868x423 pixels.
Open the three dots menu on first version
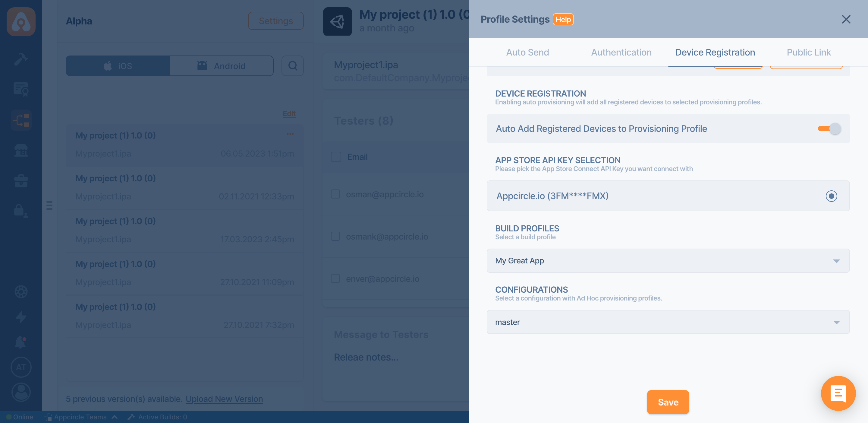(290, 134)
